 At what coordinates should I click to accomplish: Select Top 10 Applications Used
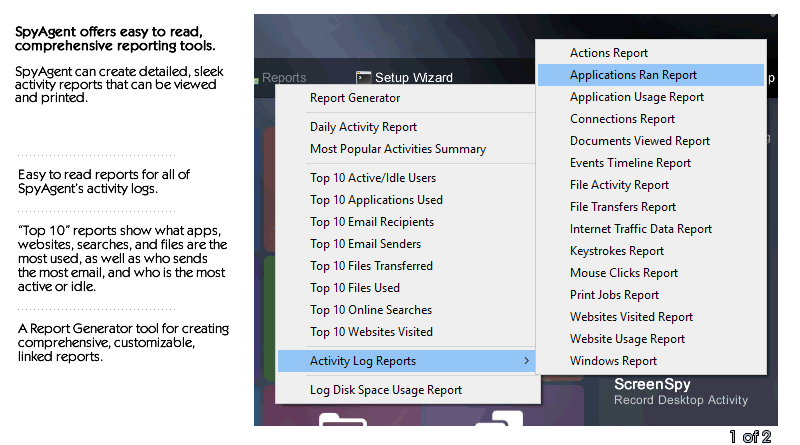coord(406,200)
